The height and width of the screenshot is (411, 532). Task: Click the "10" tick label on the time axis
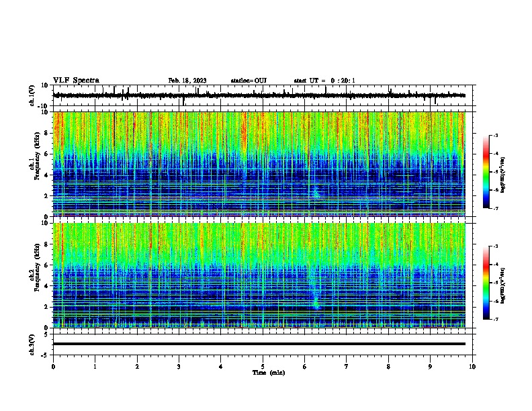click(x=472, y=367)
